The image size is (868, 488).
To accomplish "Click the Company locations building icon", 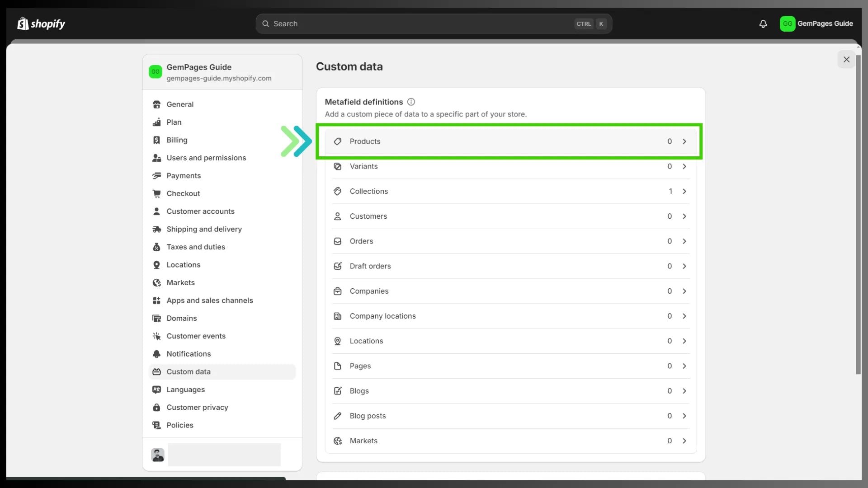I will [337, 316].
